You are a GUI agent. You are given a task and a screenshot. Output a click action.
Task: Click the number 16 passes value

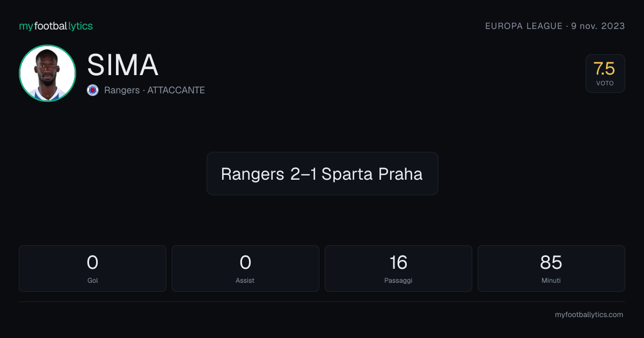(x=398, y=262)
